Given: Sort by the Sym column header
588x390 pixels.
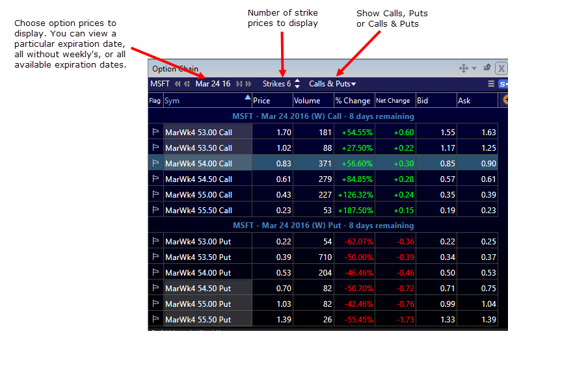Looking at the screenshot, I should point(207,100).
